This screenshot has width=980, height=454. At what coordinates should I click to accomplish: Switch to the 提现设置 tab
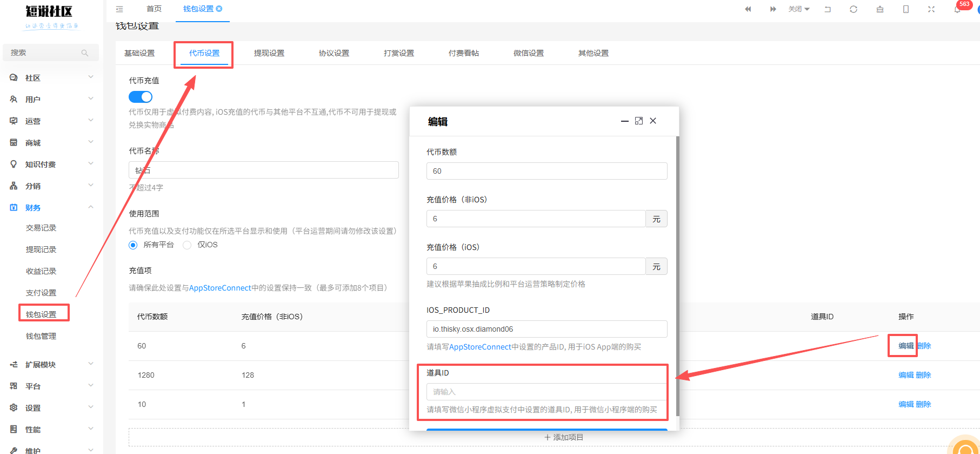pos(269,53)
